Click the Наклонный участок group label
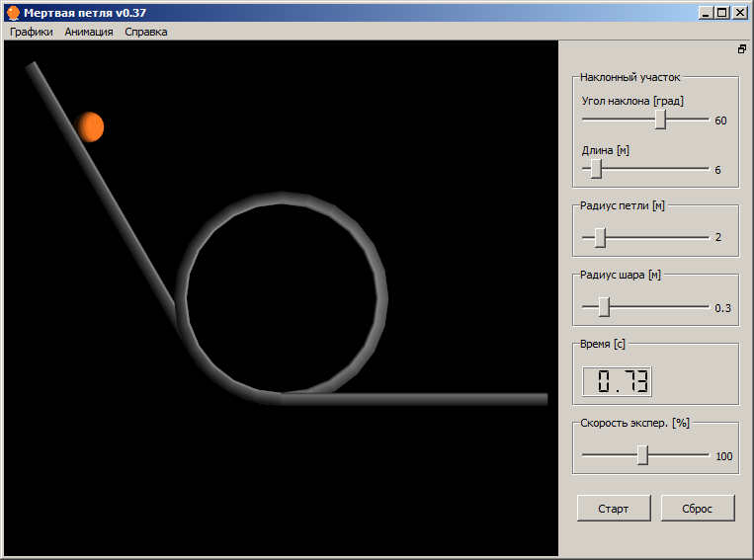 629,77
